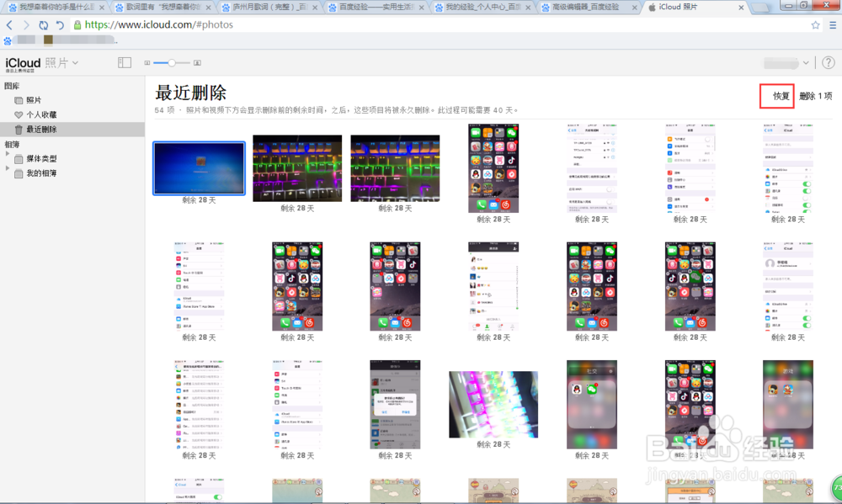Screen dimensions: 842x504
Task: Open a new browser tab
Action: 759,8
